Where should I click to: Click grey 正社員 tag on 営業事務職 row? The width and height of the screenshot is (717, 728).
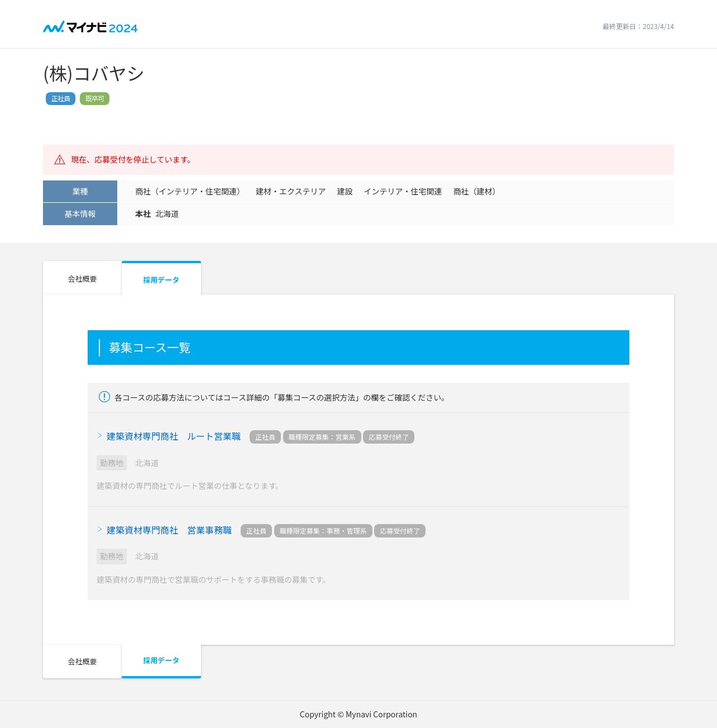click(x=256, y=531)
